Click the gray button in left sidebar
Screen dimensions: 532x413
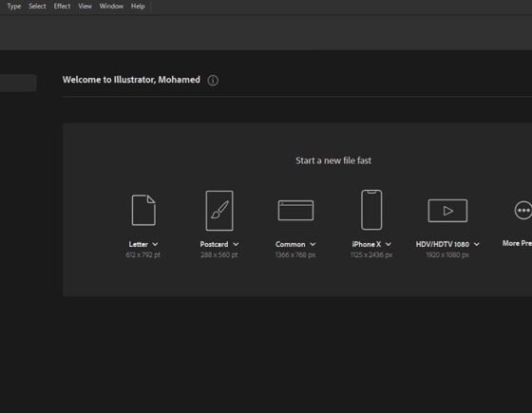click(x=18, y=84)
